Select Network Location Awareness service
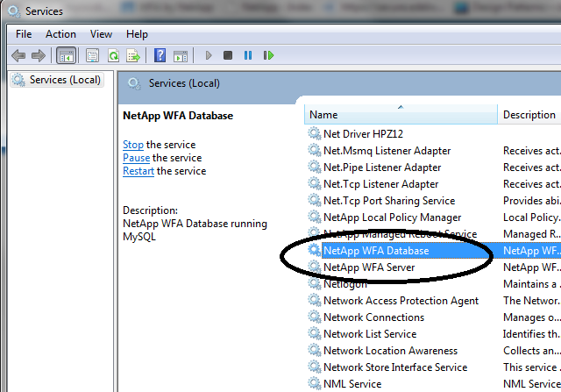This screenshot has width=561, height=392. (390, 351)
